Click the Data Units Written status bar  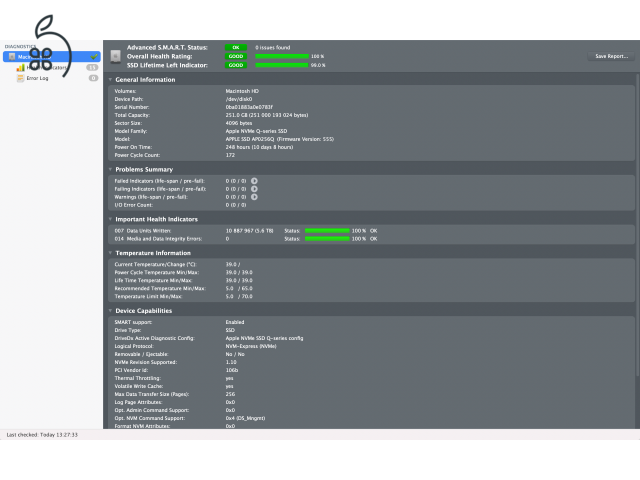point(327,231)
